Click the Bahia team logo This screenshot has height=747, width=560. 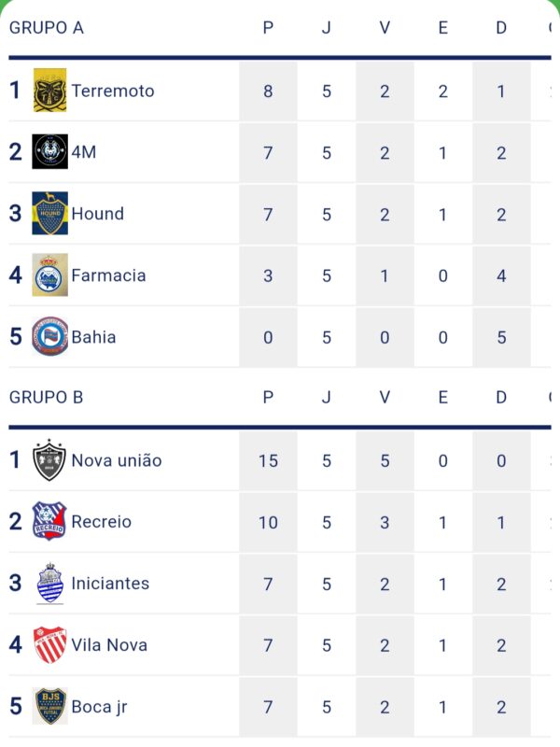pyautogui.click(x=49, y=337)
